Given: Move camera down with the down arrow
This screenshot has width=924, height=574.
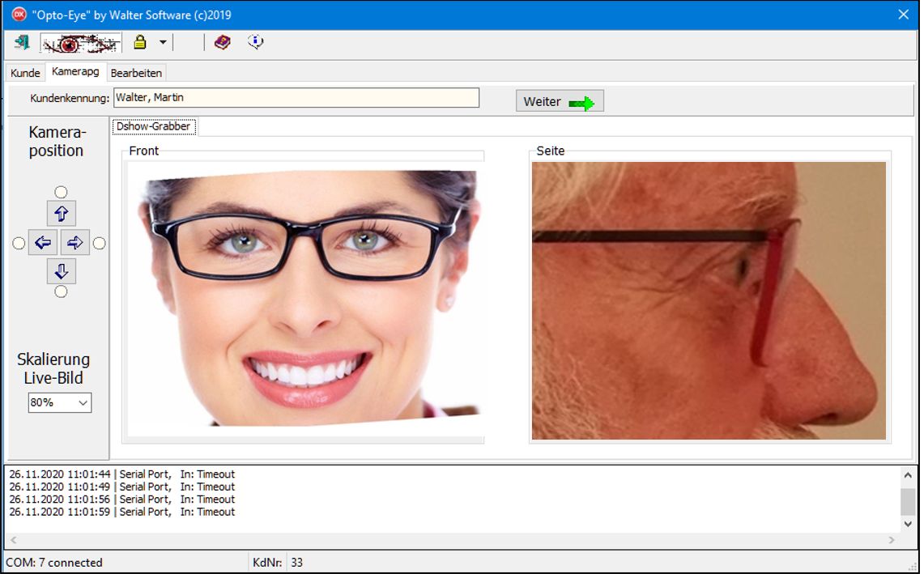Looking at the screenshot, I should pos(62,271).
